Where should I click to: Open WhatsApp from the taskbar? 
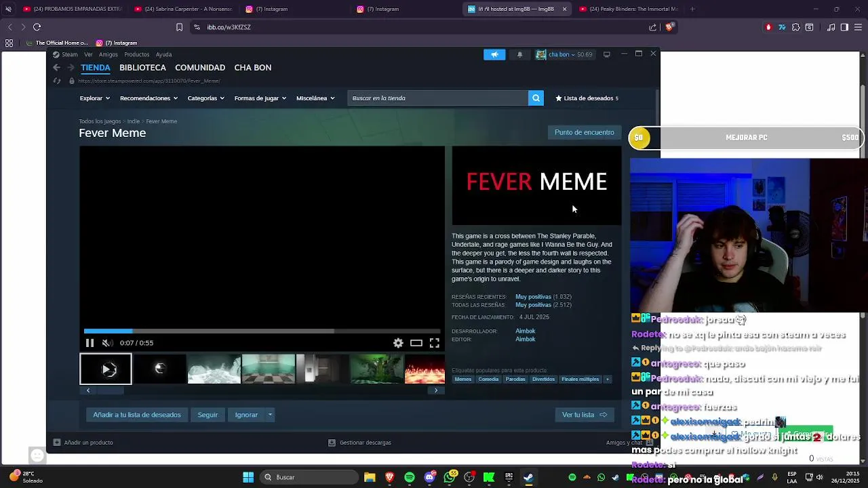[450, 477]
